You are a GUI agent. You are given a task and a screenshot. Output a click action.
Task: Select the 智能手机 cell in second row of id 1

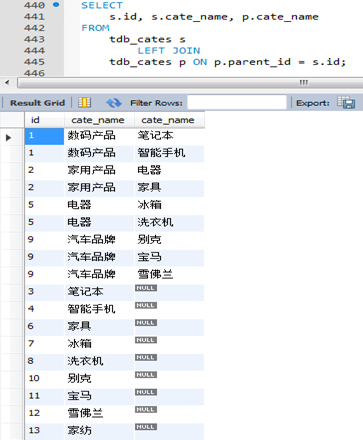click(x=169, y=154)
